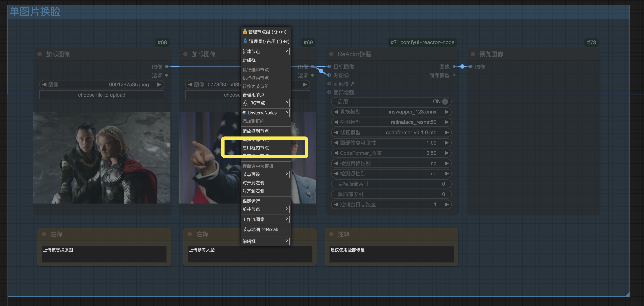Select 启用框内节点 menu entry
The image size is (644, 306).
pyautogui.click(x=255, y=148)
